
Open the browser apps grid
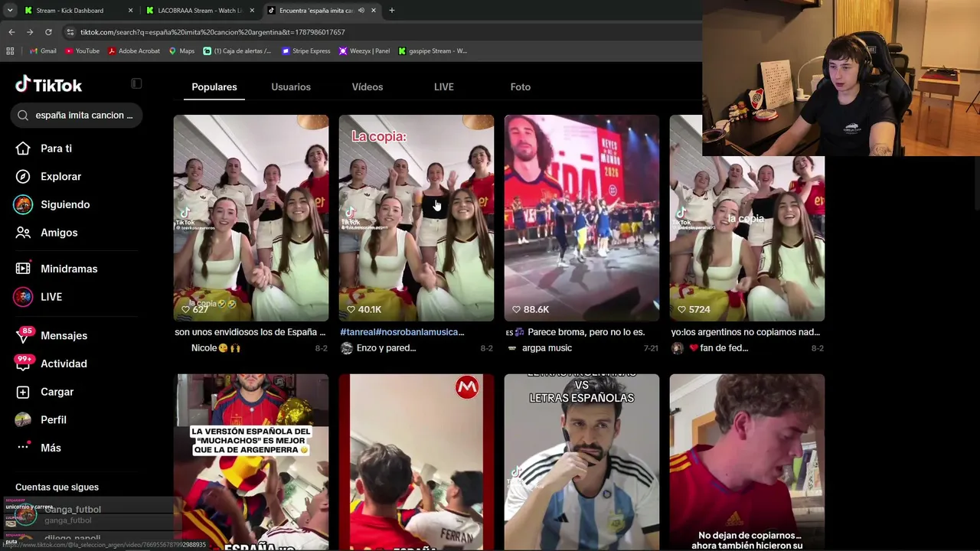10,51
